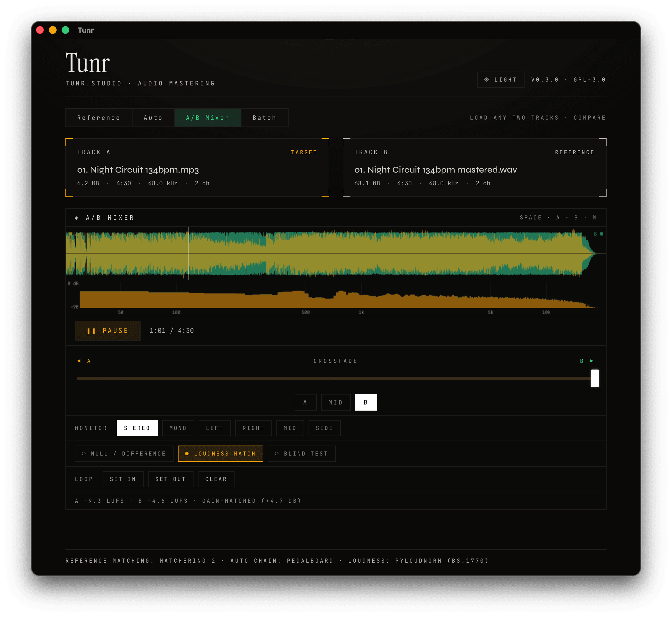672x617 pixels.
Task: Enable Blind Test mode
Action: [x=302, y=453]
